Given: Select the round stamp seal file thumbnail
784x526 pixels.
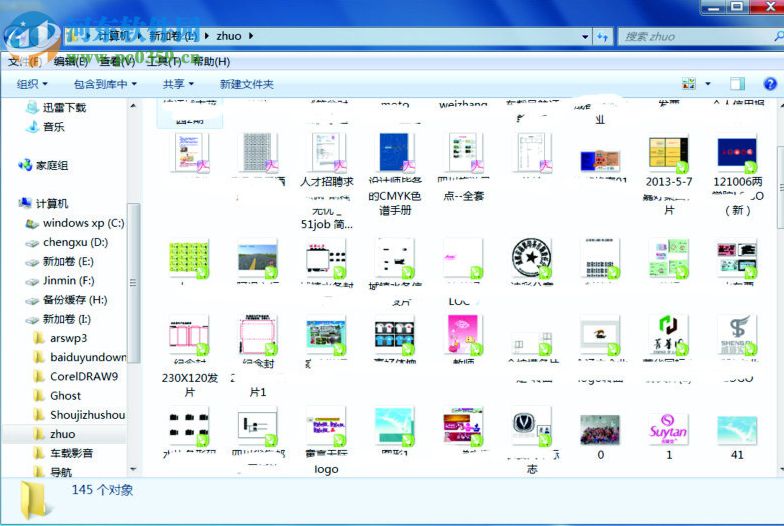Looking at the screenshot, I should click(532, 258).
